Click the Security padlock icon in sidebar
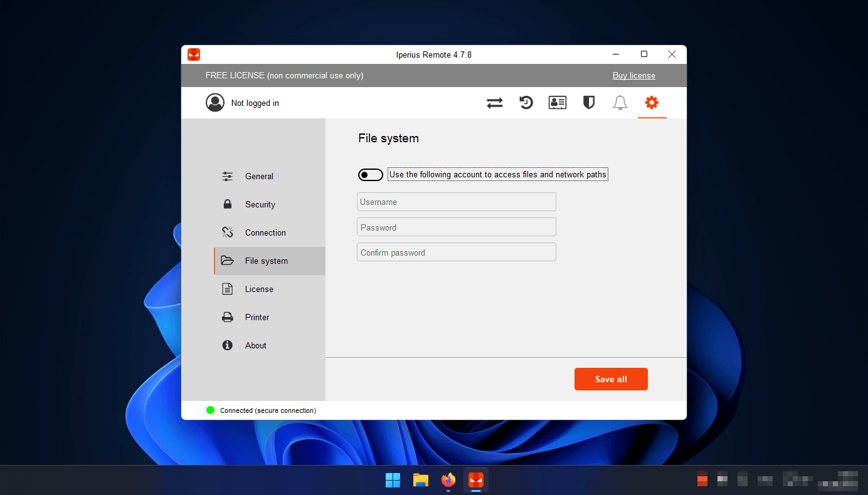This screenshot has width=868, height=495. pos(228,204)
